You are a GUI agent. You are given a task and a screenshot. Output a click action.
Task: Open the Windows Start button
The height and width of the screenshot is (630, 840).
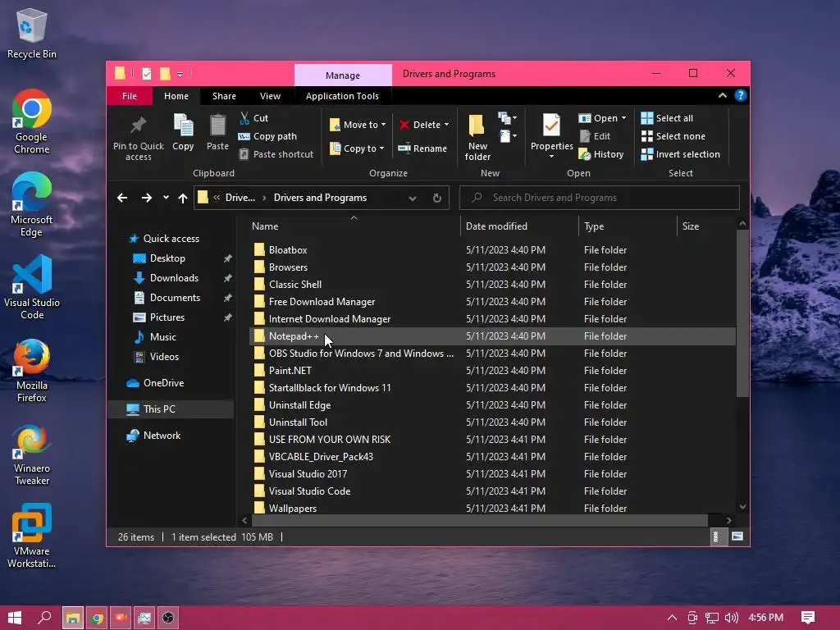(x=15, y=618)
